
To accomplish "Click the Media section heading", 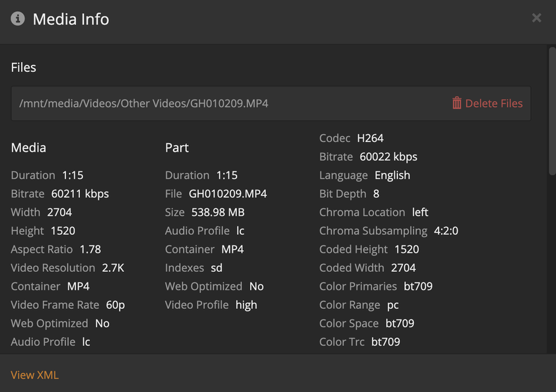I will 28,148.
